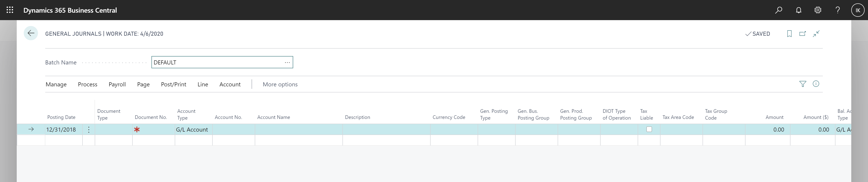Open the Payroll menu
This screenshot has width=868, height=182.
117,84
